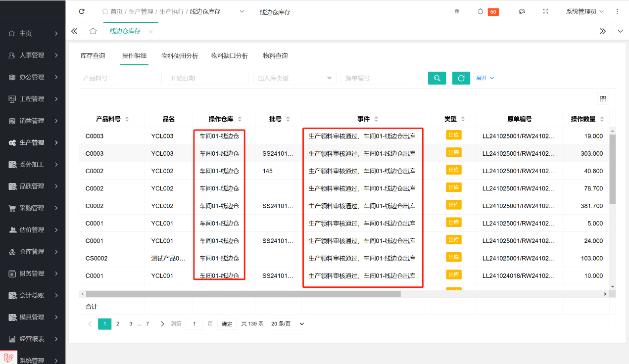
Task: Click the green reset refresh button
Action: [x=461, y=78]
